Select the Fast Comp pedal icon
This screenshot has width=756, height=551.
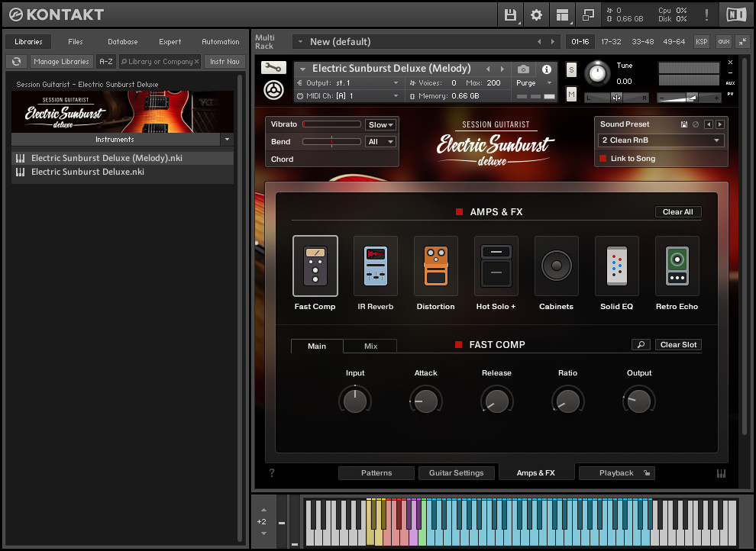pyautogui.click(x=315, y=266)
